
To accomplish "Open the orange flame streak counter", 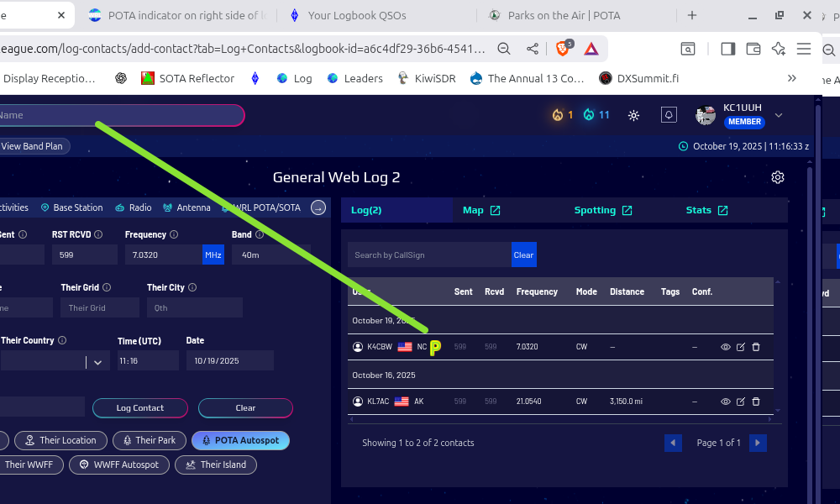I will [563, 114].
